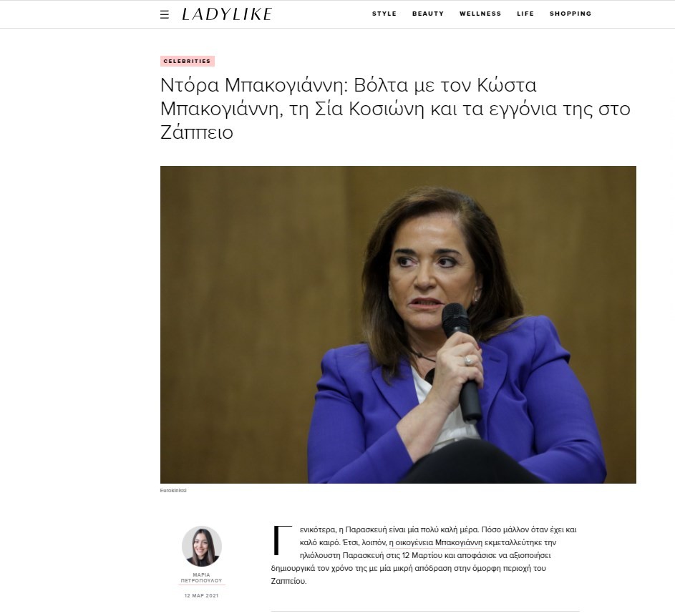
Task: Click the CELEBRITIES category tag
Action: pyautogui.click(x=188, y=61)
